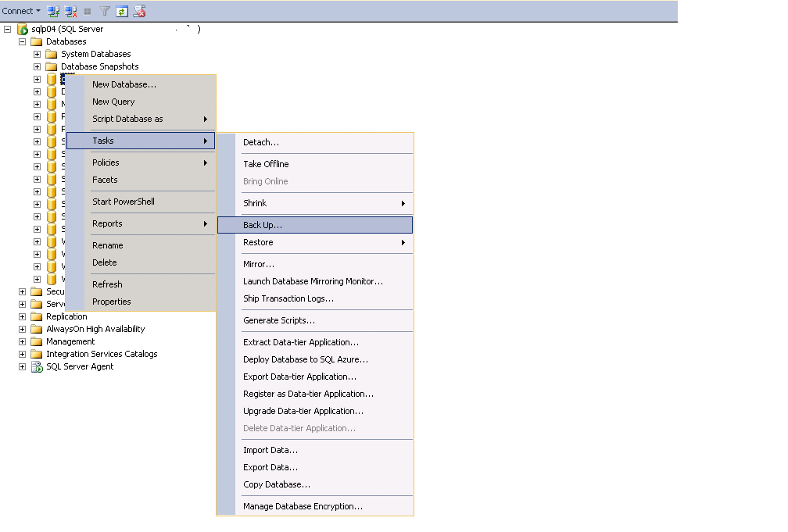Click the System Databases folder icon
Screen dimensions: 788x532
(49, 54)
